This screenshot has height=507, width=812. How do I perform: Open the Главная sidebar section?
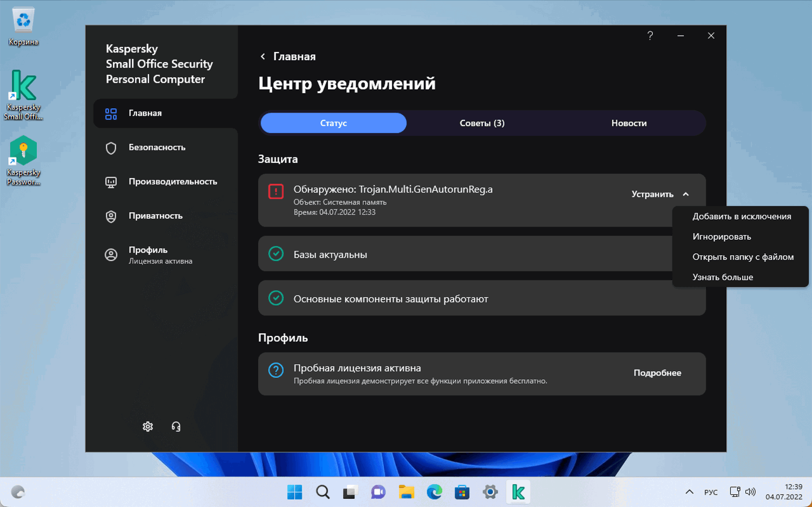[x=166, y=114]
